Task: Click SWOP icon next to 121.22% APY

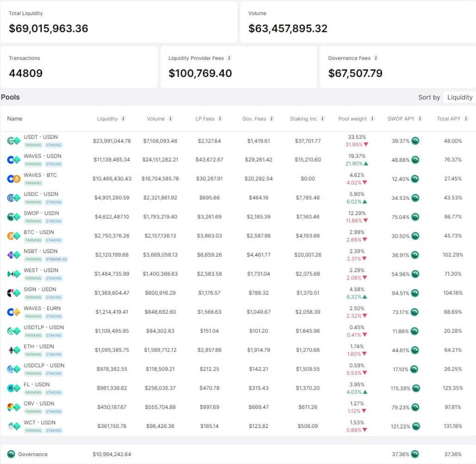Action: (416, 426)
